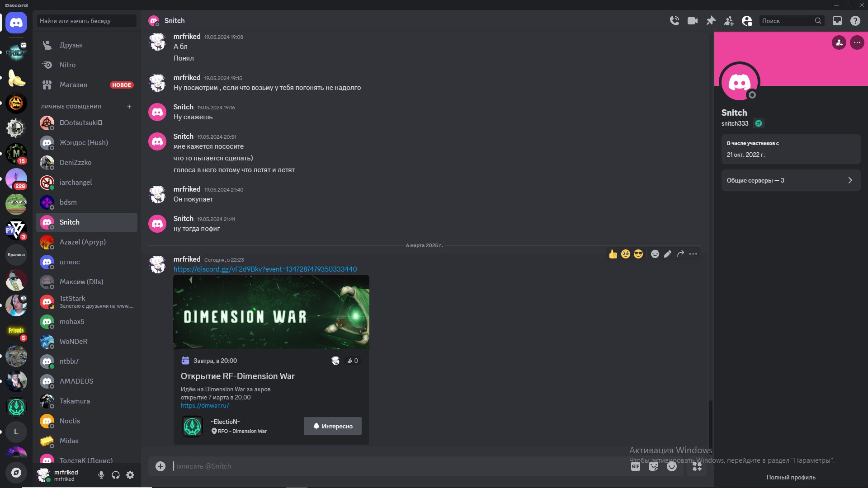
Task: Deafen with the headphones icon
Action: (116, 475)
